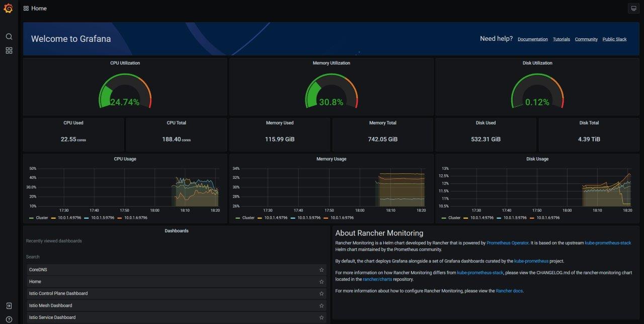The image size is (644, 324).
Task: Open the CPU Usage panel title menu
Action: [125, 159]
